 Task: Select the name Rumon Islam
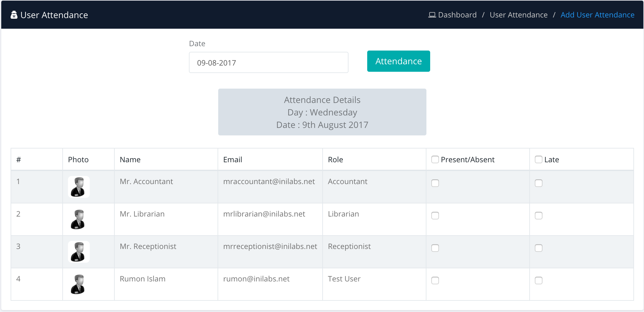pyautogui.click(x=142, y=279)
